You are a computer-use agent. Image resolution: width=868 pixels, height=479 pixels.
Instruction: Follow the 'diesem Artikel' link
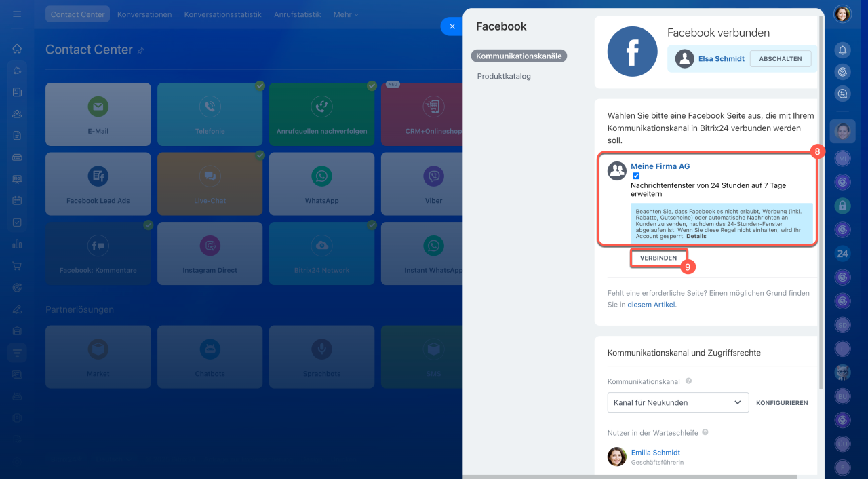point(652,305)
